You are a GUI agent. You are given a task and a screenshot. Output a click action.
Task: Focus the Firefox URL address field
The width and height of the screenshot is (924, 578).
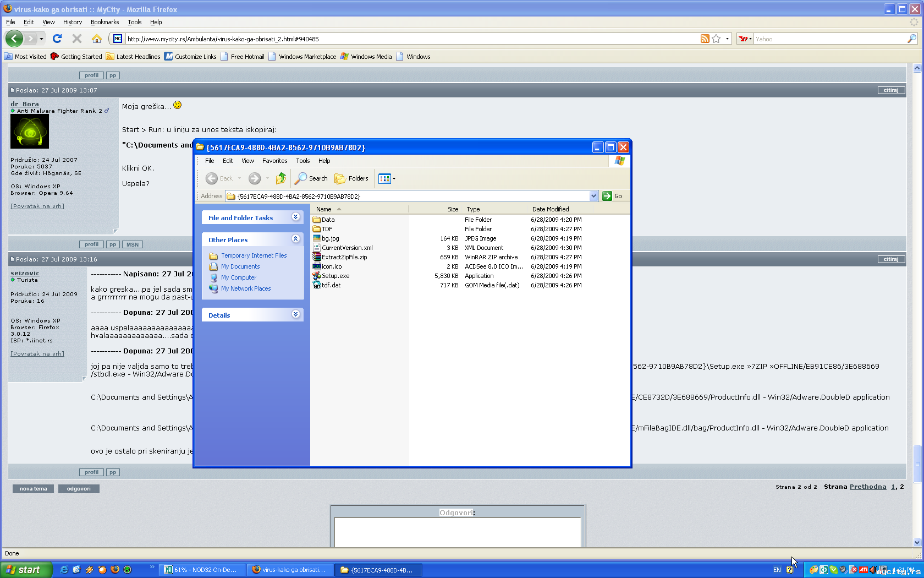[x=411, y=39]
